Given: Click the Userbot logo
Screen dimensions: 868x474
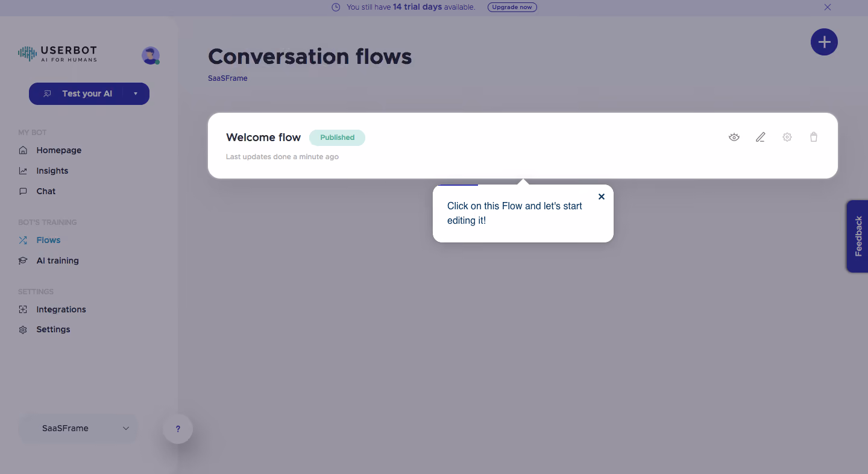Looking at the screenshot, I should coord(57,54).
